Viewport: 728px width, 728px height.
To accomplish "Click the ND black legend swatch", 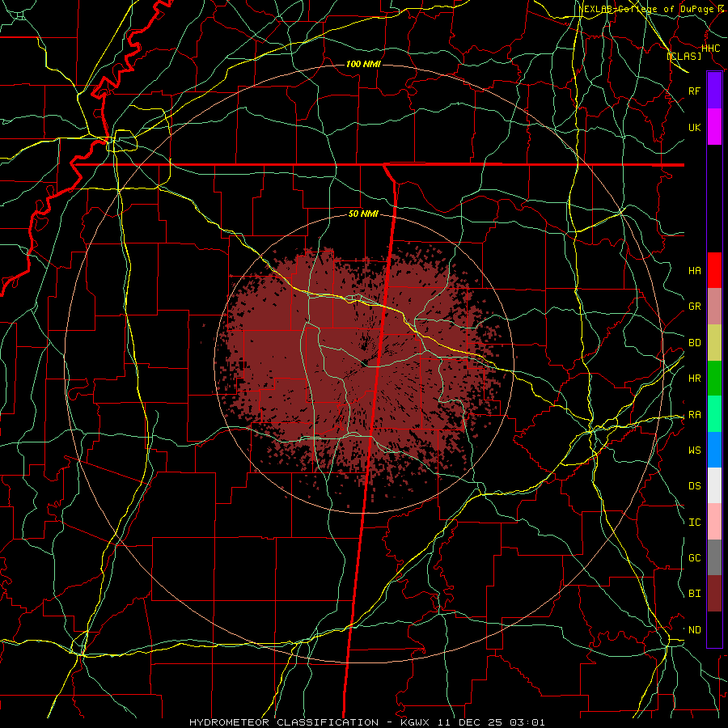I will (x=714, y=629).
